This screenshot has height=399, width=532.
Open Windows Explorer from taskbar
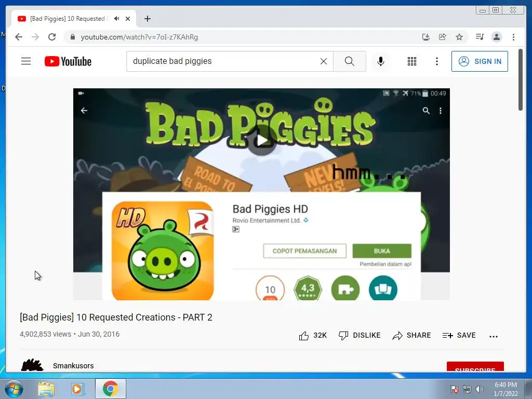click(x=46, y=389)
